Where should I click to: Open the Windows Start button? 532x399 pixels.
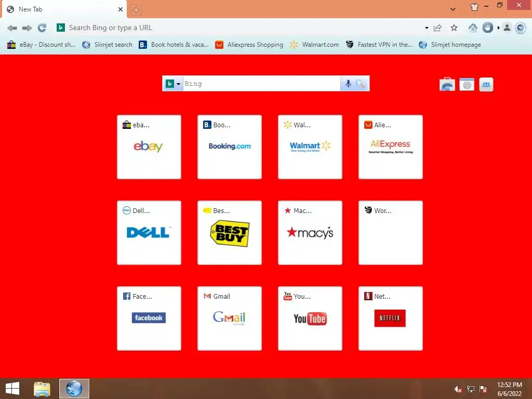12,389
